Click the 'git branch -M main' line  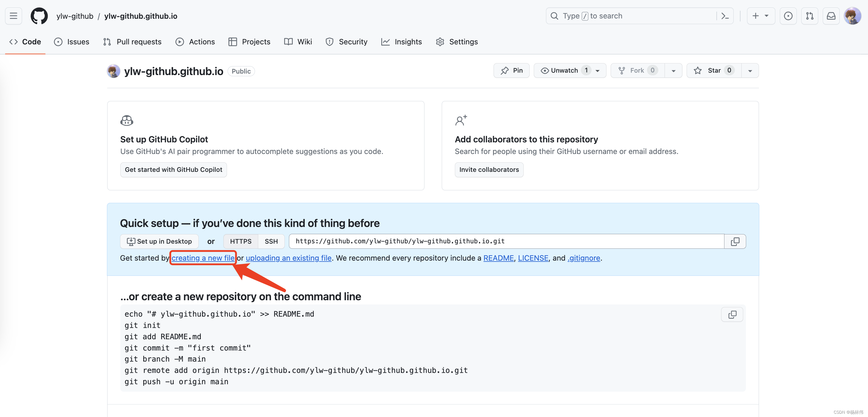[x=165, y=359]
